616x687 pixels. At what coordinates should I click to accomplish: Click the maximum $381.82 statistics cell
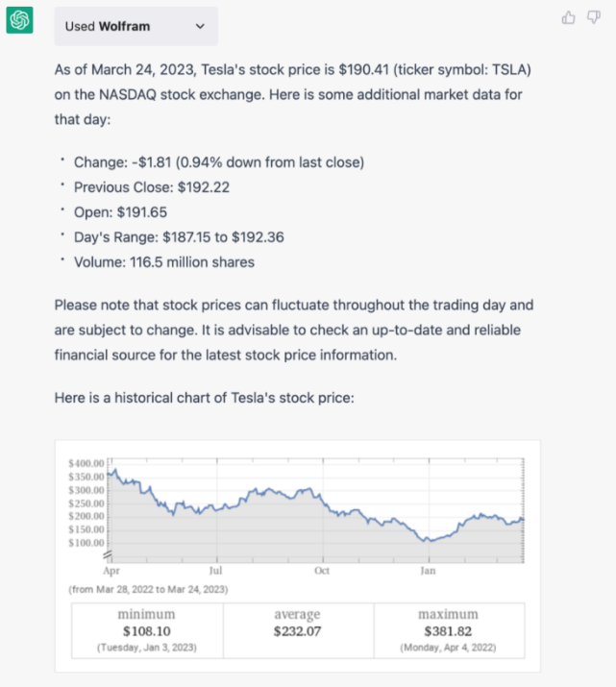point(450,630)
